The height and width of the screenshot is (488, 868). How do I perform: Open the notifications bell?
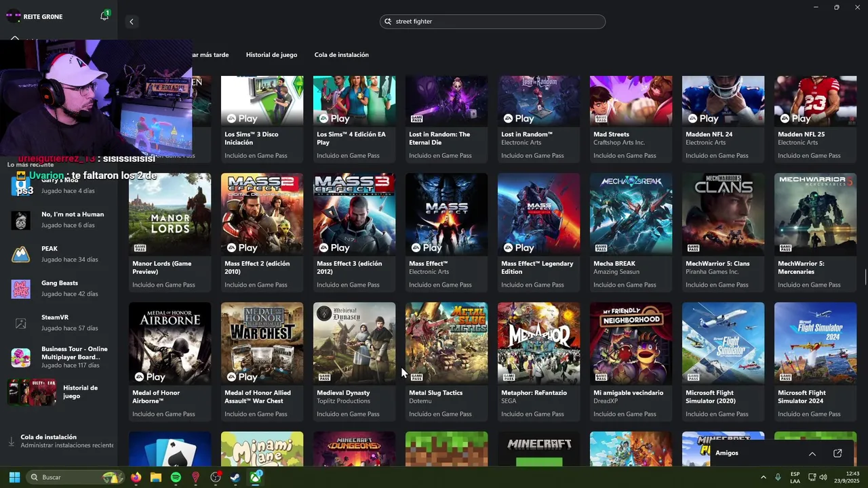click(104, 16)
